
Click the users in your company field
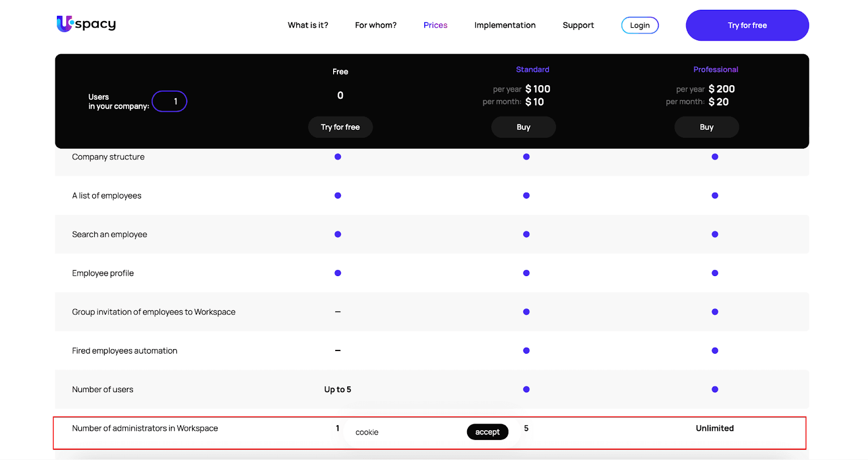(x=170, y=101)
